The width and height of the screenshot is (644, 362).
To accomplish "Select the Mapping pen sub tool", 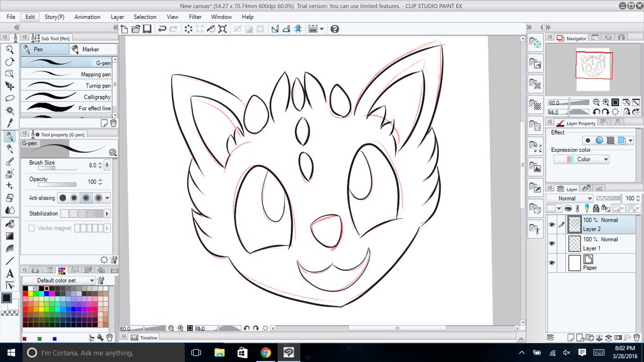I will coord(66,75).
